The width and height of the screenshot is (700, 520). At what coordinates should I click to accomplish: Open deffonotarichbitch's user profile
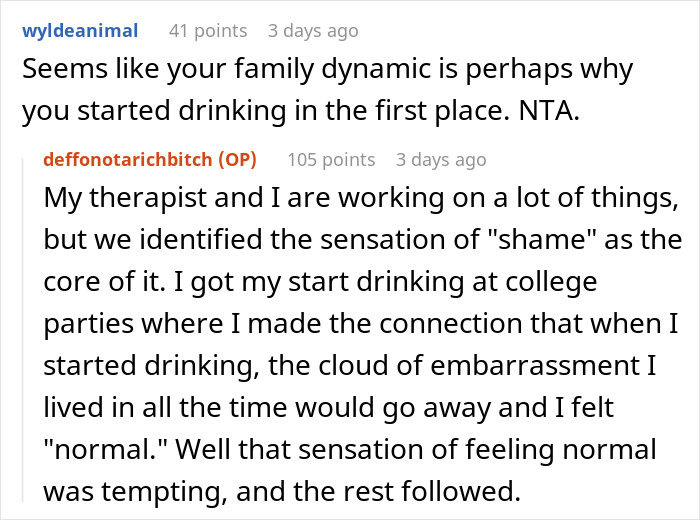click(x=128, y=159)
